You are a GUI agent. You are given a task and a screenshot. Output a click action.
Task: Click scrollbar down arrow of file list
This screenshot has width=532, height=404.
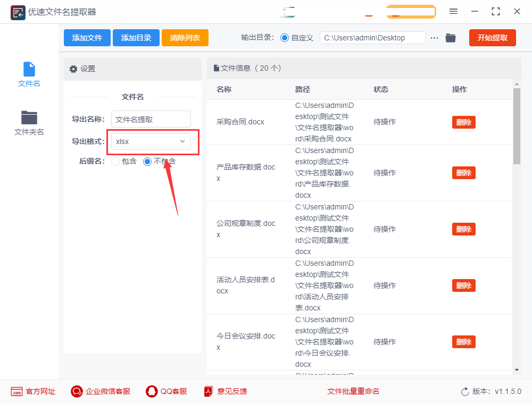click(x=517, y=370)
